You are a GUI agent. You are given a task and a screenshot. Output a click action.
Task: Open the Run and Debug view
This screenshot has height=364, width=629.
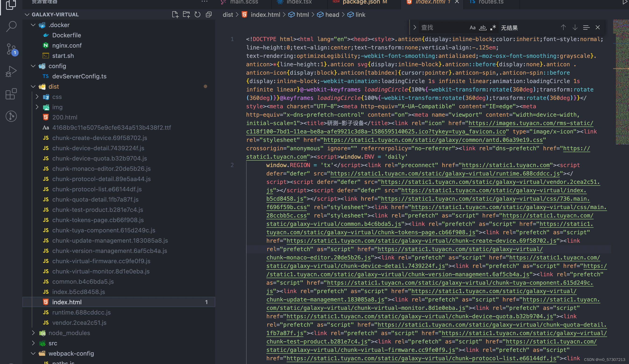coord(11,71)
